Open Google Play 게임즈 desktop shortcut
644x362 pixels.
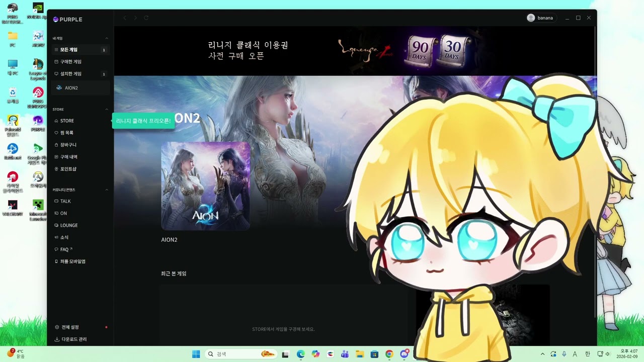click(x=38, y=154)
